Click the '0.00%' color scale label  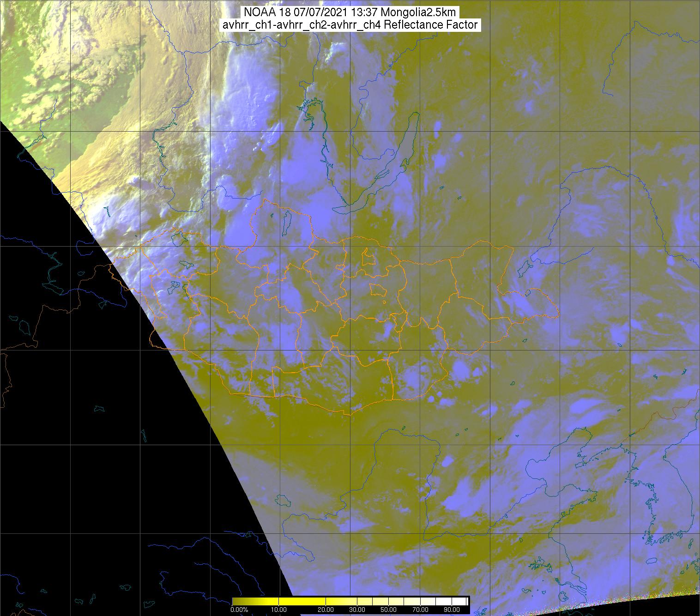point(240,610)
